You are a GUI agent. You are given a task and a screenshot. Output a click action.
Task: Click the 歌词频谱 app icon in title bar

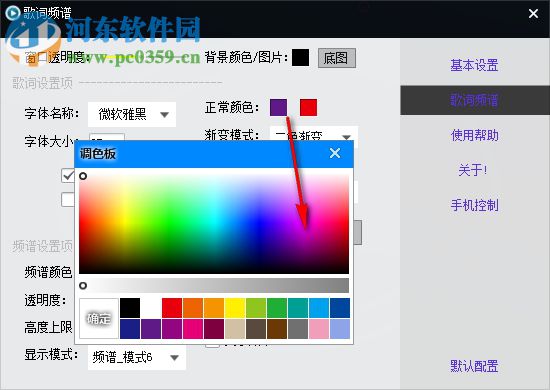pos(13,13)
